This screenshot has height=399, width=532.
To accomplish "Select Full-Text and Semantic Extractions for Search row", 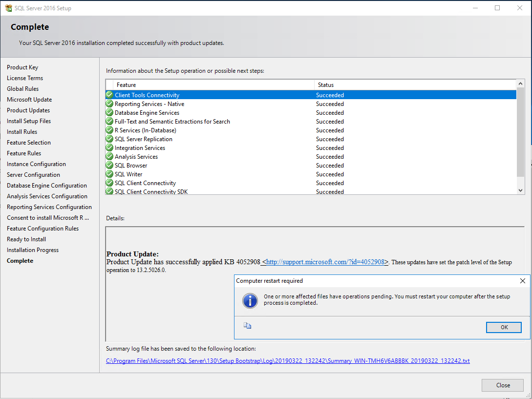I will pos(311,122).
